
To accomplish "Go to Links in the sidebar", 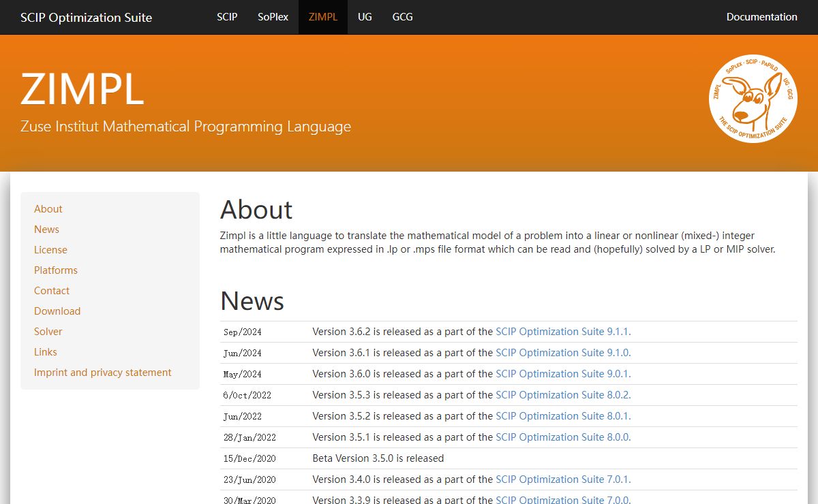I will click(x=46, y=352).
